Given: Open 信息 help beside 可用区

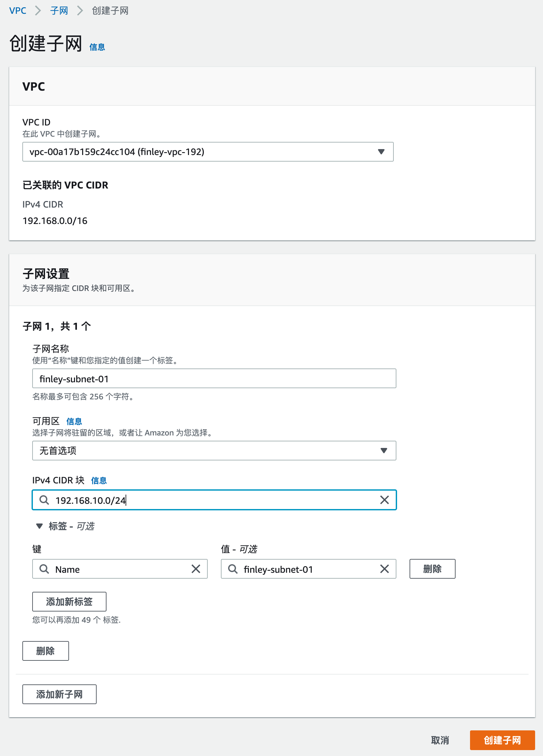Looking at the screenshot, I should [x=74, y=421].
